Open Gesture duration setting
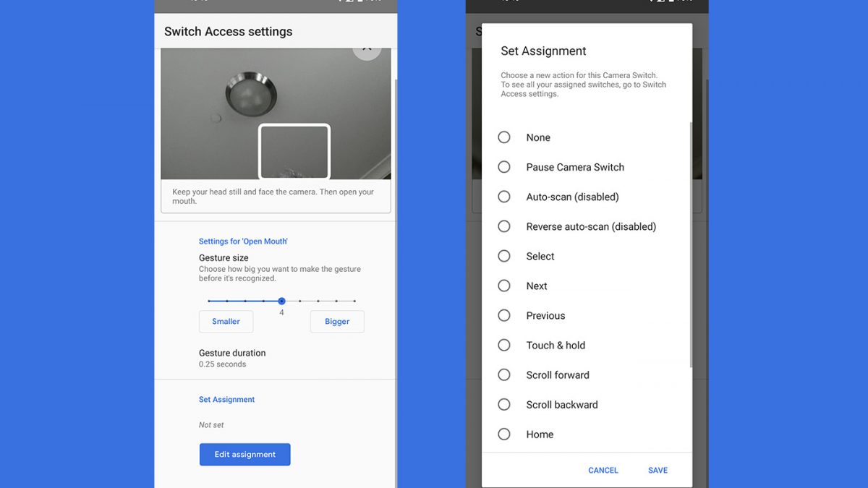Image resolution: width=868 pixels, height=488 pixels. point(232,358)
